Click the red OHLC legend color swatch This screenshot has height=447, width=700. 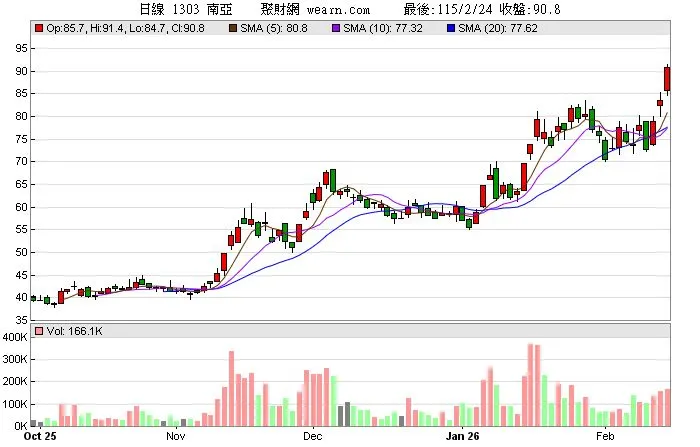coord(39,28)
